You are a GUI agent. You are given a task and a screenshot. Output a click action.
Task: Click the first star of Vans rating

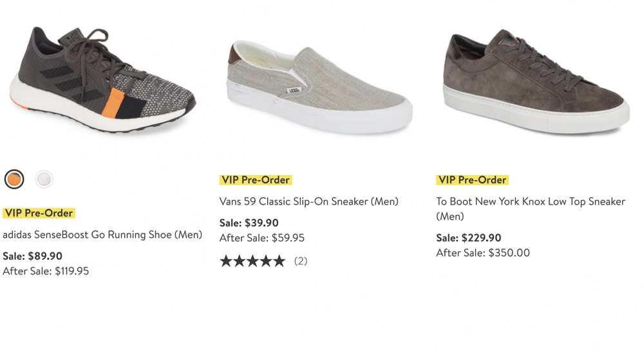226,261
